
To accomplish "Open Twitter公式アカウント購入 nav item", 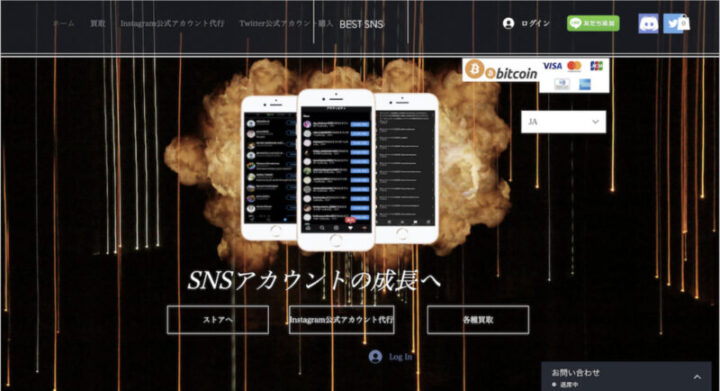I will pos(286,23).
